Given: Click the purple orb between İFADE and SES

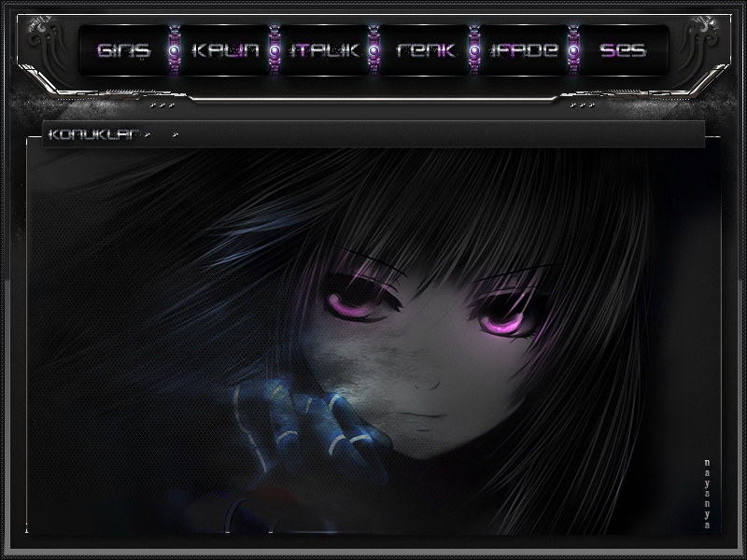Looking at the screenshot, I should (x=572, y=49).
